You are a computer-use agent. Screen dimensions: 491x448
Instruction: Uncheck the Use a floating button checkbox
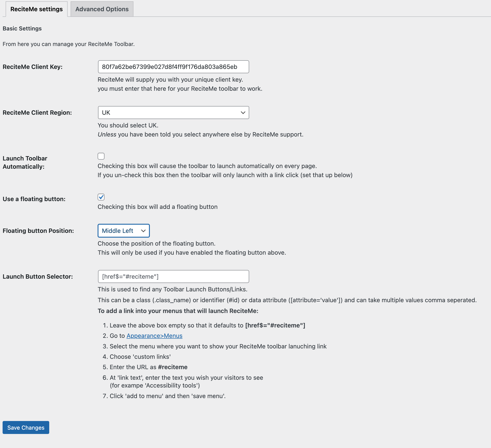click(101, 197)
